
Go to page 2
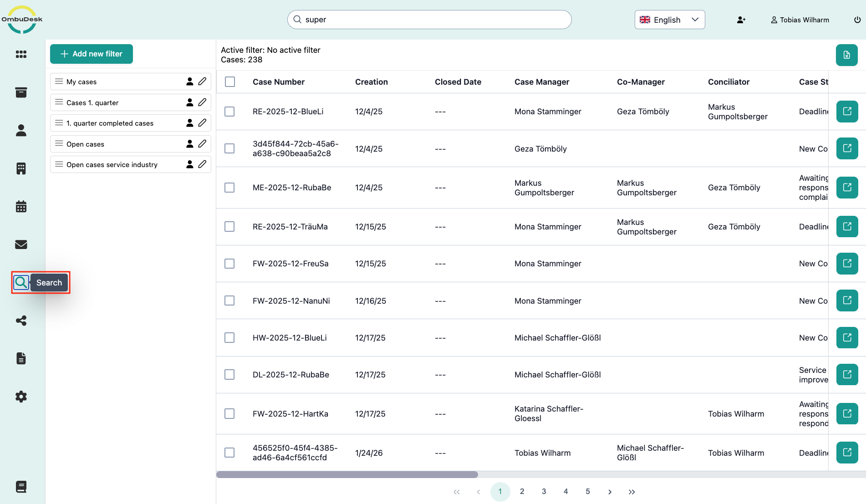tap(522, 492)
